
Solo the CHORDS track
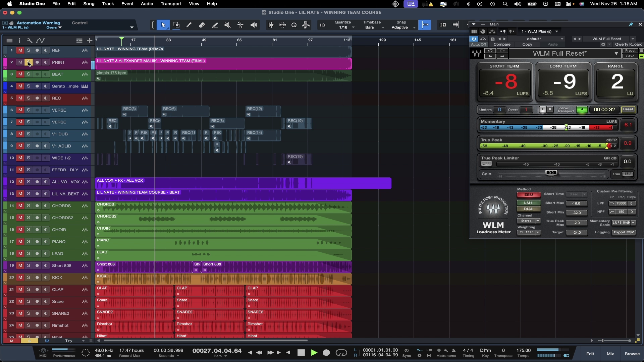pos(29,206)
